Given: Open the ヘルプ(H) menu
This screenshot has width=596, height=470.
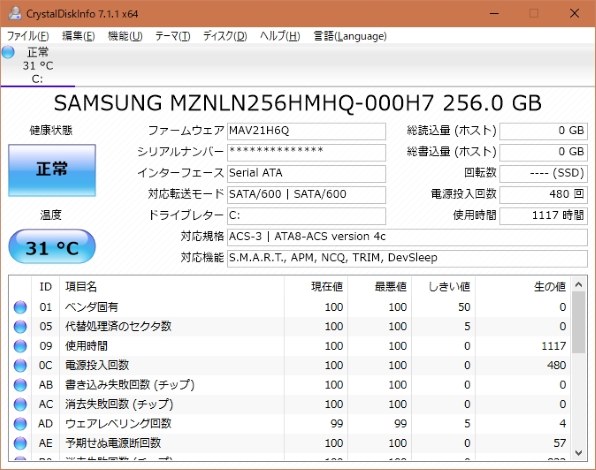Looking at the screenshot, I should click(x=280, y=36).
